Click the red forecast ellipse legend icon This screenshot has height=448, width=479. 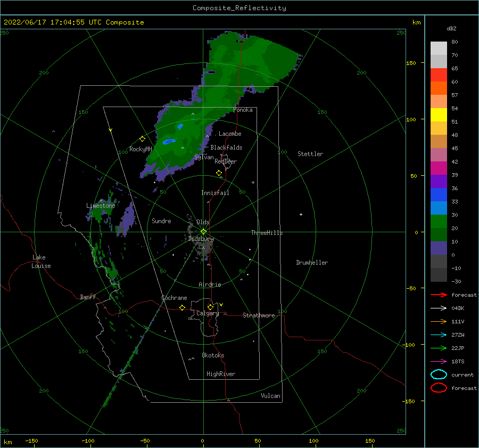click(439, 388)
